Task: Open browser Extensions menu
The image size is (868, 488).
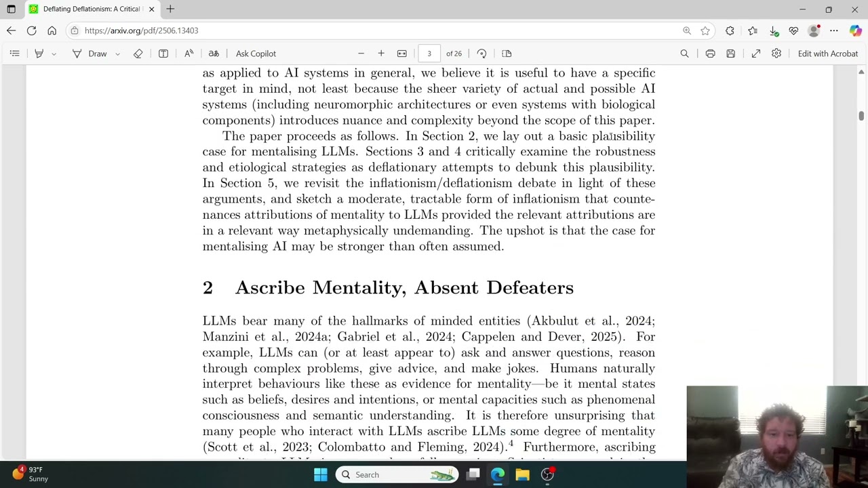Action: click(730, 30)
